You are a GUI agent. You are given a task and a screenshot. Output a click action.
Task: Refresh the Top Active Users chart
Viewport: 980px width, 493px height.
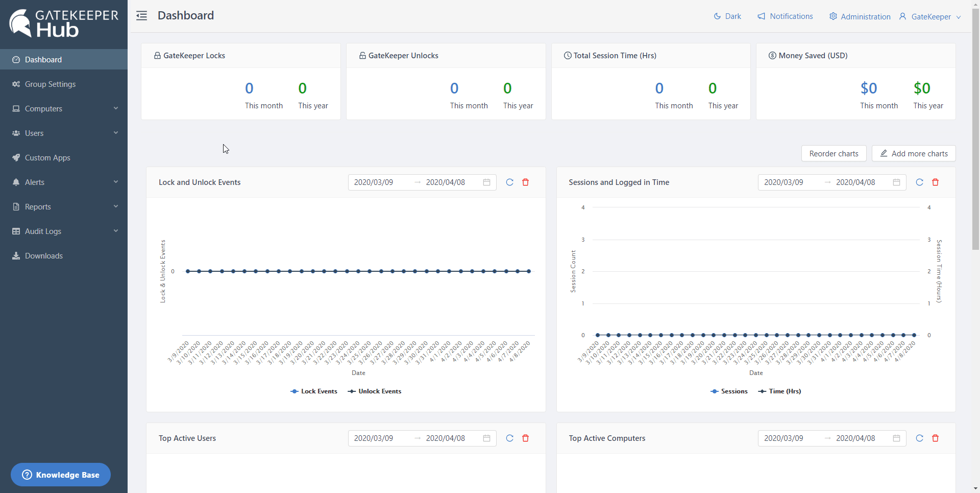pos(509,438)
